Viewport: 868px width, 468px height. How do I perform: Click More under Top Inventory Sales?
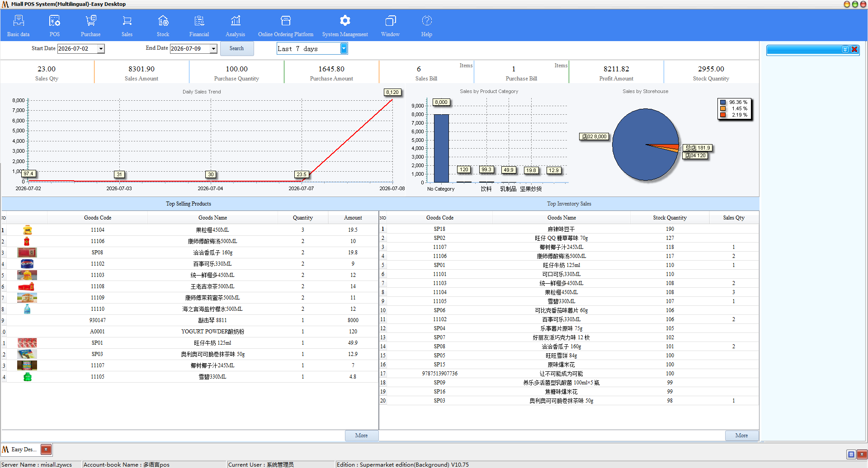(741, 435)
